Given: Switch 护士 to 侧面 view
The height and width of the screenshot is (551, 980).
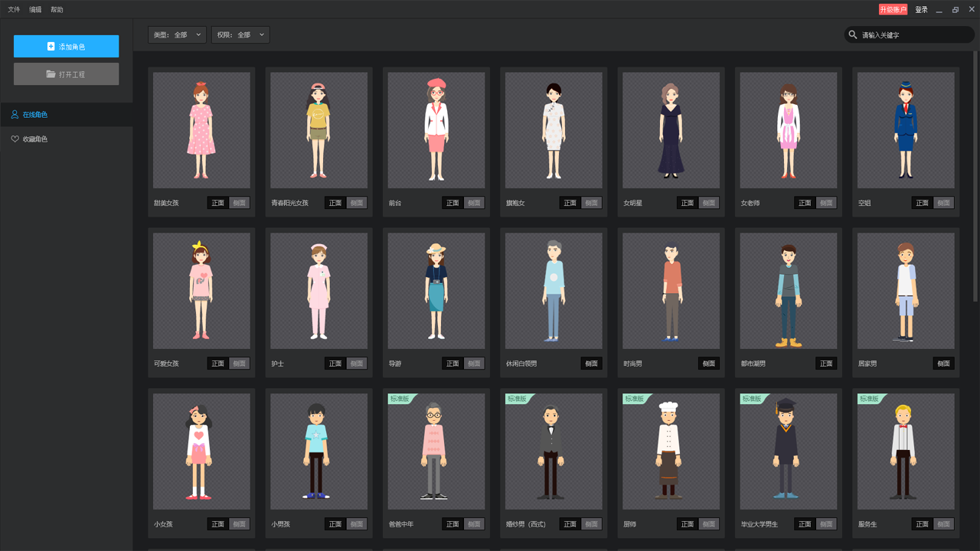Looking at the screenshot, I should click(x=357, y=364).
